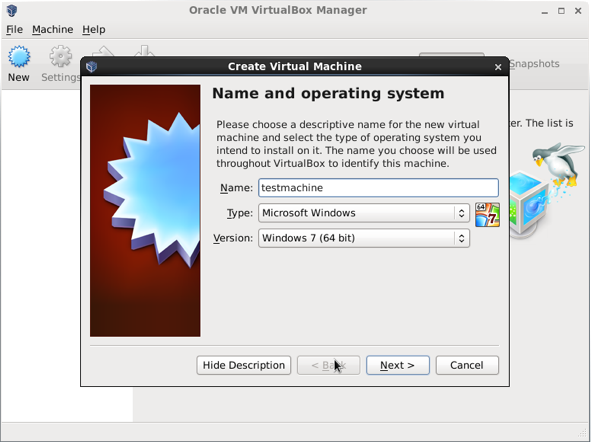591x442 pixels.
Task: Open the Machine menu
Action: pos(52,29)
